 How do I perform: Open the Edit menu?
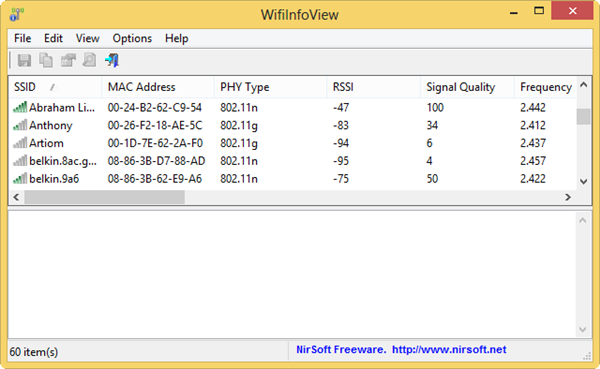pyautogui.click(x=53, y=38)
